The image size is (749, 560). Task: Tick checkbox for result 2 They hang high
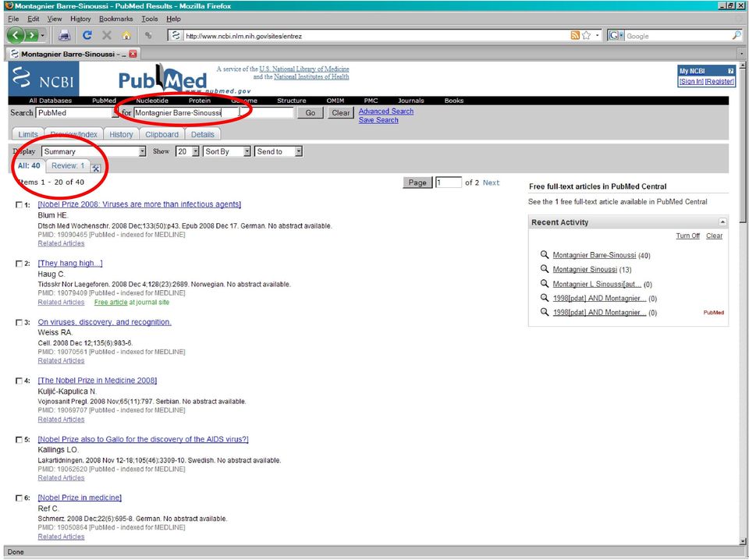[19, 264]
